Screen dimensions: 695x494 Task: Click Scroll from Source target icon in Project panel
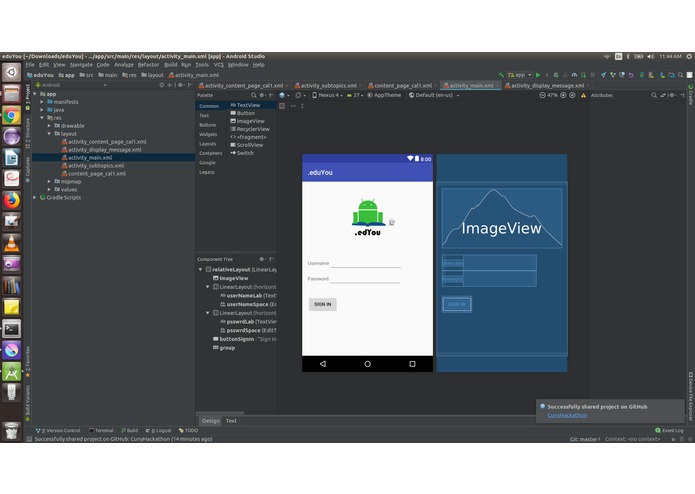click(x=162, y=85)
